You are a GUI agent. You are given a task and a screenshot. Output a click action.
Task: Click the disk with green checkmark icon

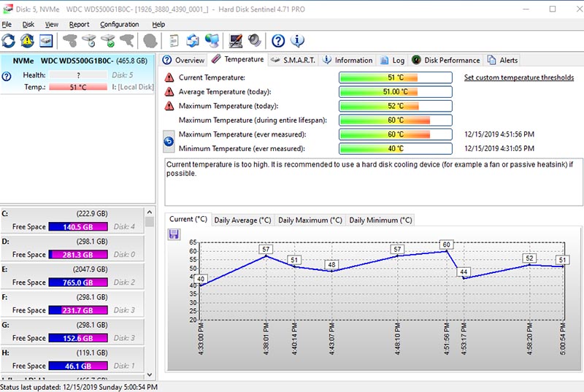pos(108,41)
